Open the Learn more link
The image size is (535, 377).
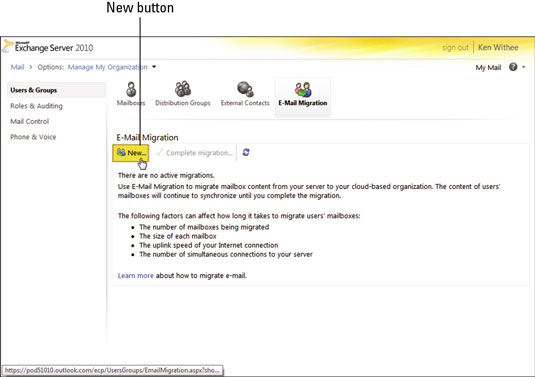point(136,275)
